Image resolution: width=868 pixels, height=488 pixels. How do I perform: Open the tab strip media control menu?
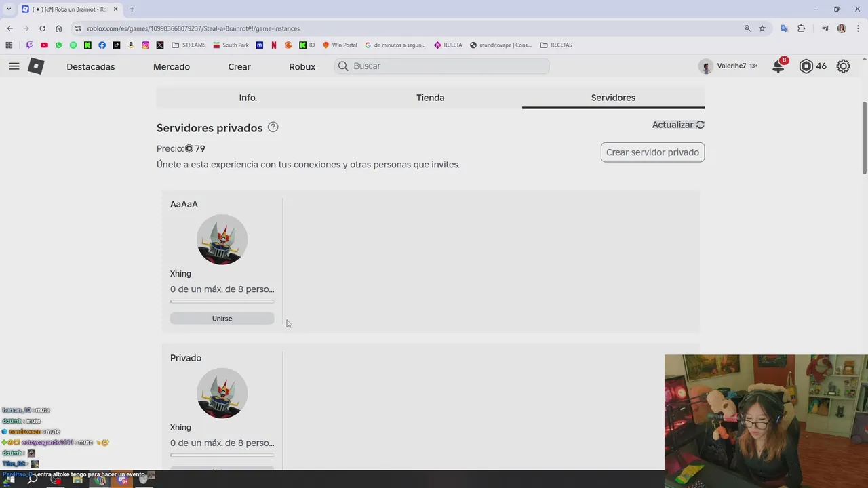[825, 28]
